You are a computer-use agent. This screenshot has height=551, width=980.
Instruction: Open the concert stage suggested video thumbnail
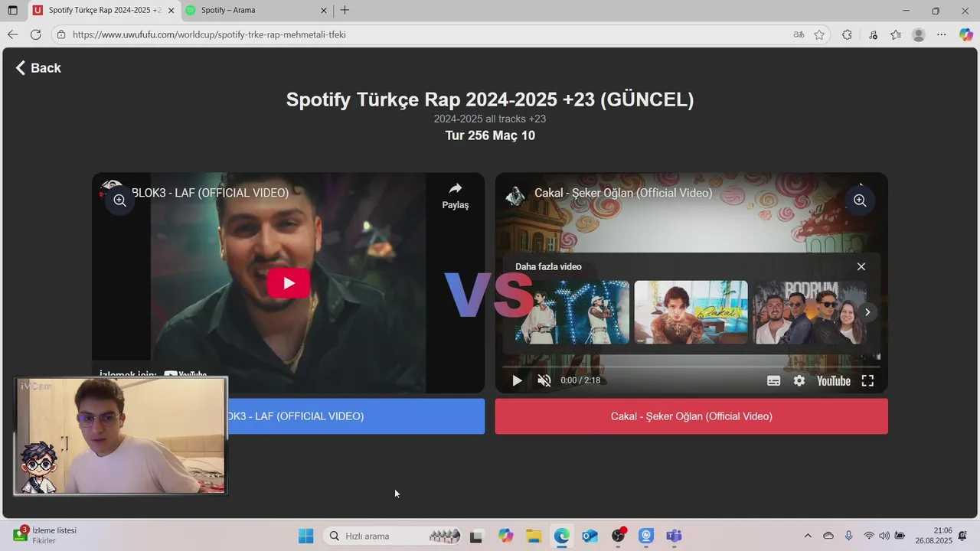click(x=572, y=312)
